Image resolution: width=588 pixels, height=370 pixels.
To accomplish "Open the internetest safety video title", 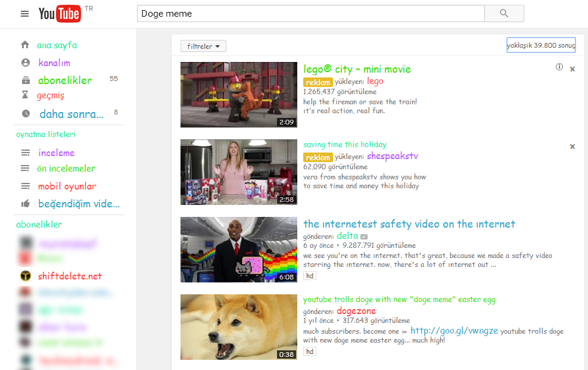I will 409,224.
